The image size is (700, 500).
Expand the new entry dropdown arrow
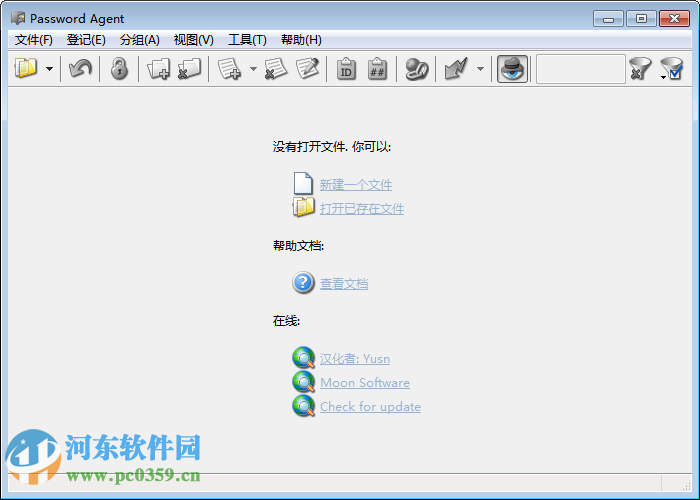point(253,69)
